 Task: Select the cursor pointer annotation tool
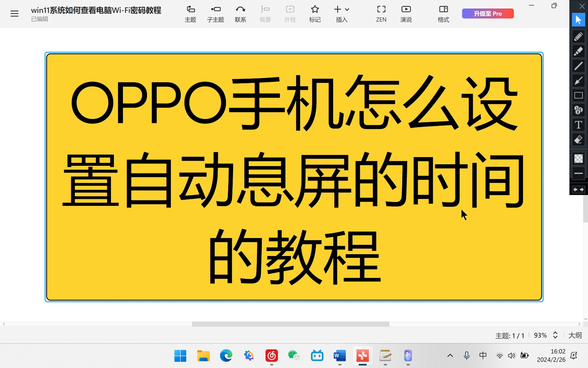[x=578, y=20]
